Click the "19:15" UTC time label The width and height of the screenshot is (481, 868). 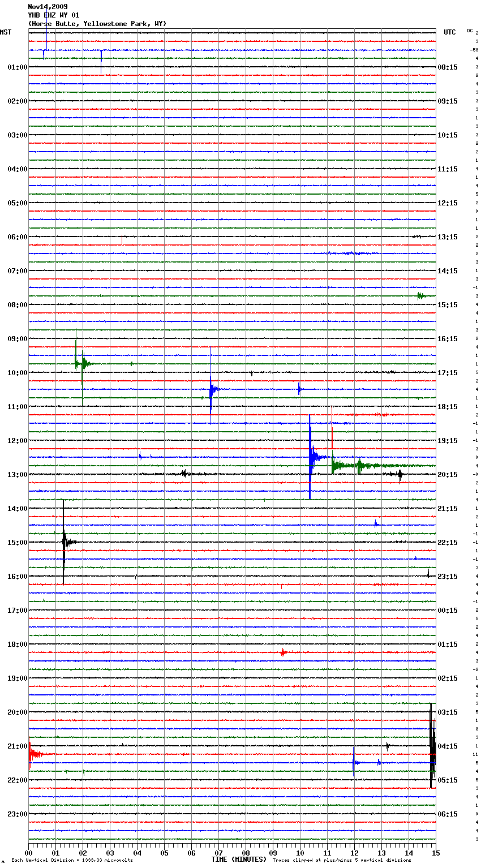coord(448,441)
